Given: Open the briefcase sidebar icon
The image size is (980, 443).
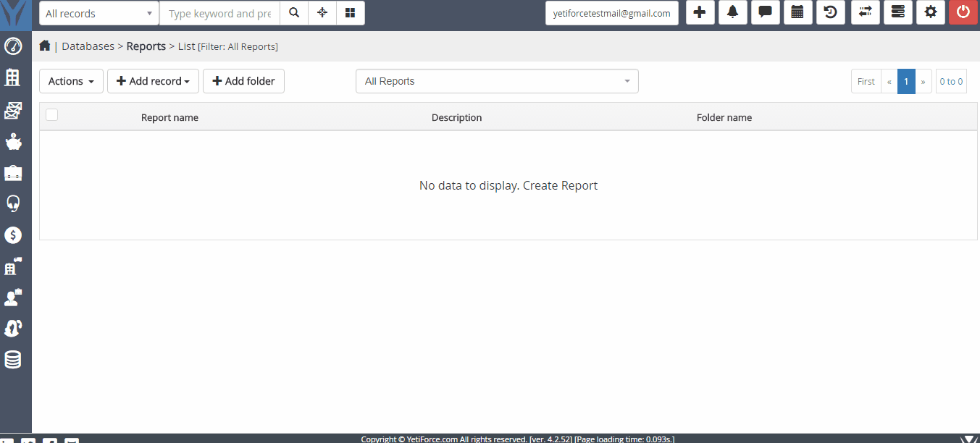Looking at the screenshot, I should pyautogui.click(x=13, y=173).
